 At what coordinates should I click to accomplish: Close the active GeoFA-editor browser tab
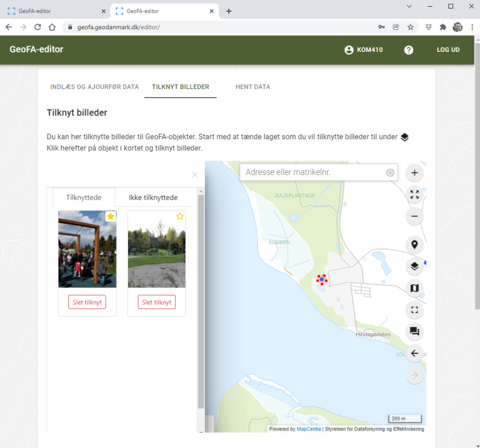pyautogui.click(x=211, y=11)
